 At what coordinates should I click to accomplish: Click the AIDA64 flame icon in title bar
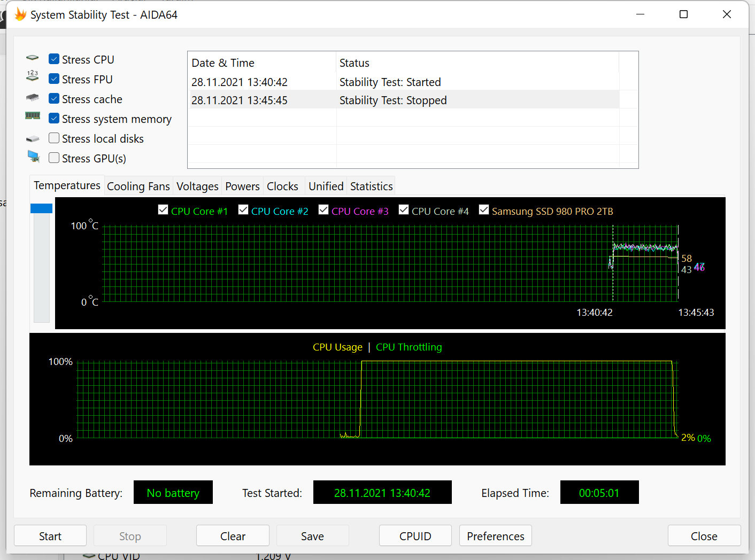[x=20, y=14]
